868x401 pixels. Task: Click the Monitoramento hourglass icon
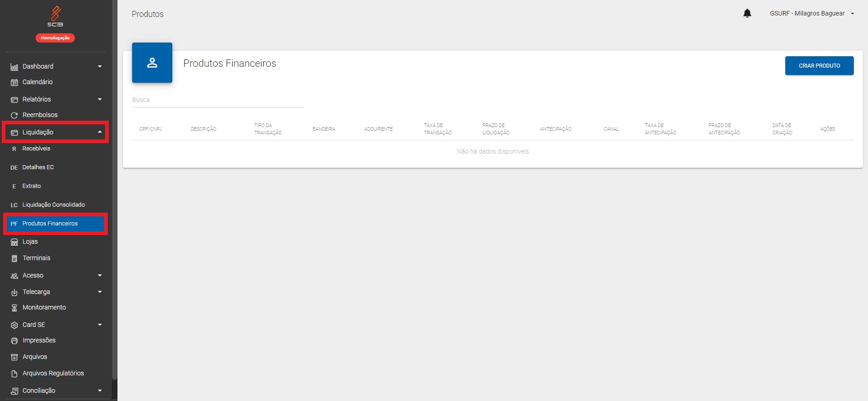[x=14, y=308]
